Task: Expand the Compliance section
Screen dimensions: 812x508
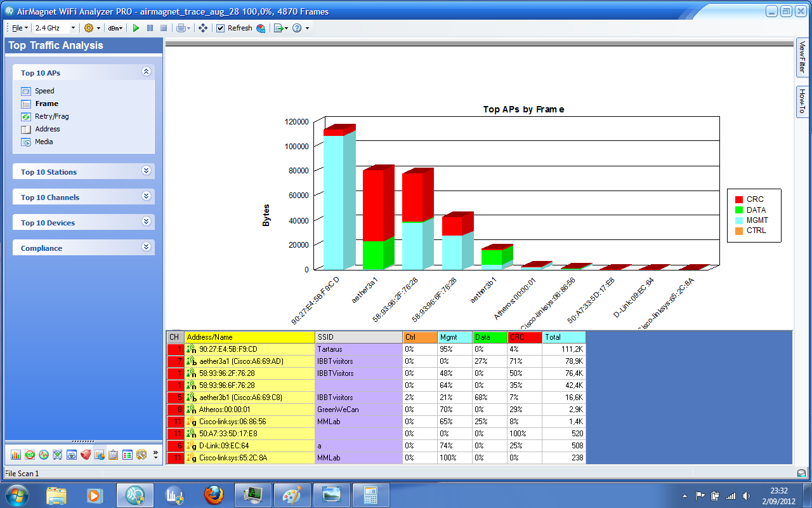Action: coord(147,247)
